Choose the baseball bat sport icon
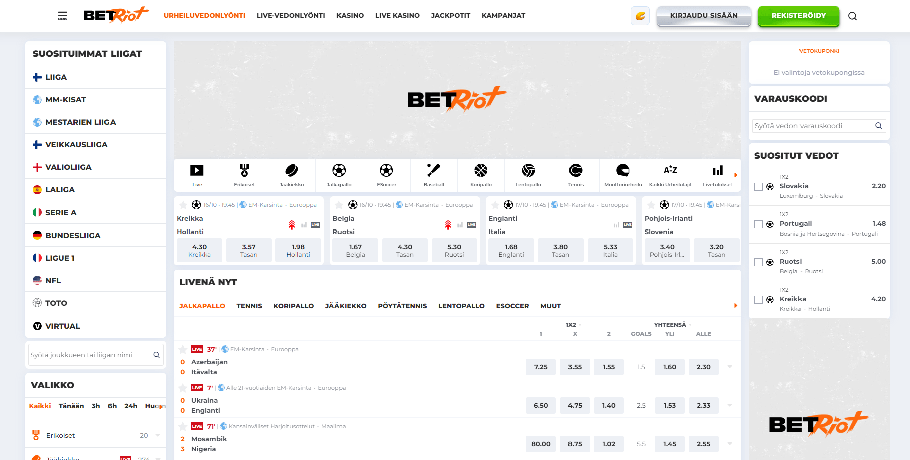 [433, 171]
